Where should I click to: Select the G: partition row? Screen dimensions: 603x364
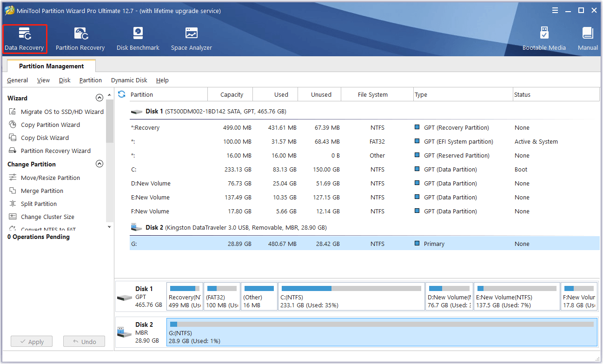tap(364, 244)
